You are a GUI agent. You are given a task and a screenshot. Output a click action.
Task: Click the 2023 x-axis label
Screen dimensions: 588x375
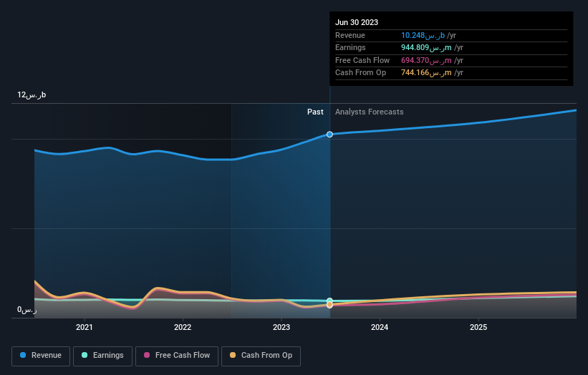pos(281,328)
